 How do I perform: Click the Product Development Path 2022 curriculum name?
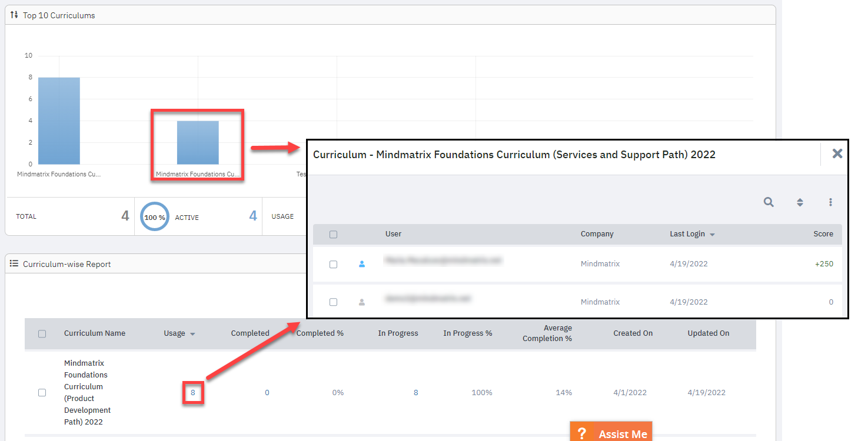tap(87, 393)
